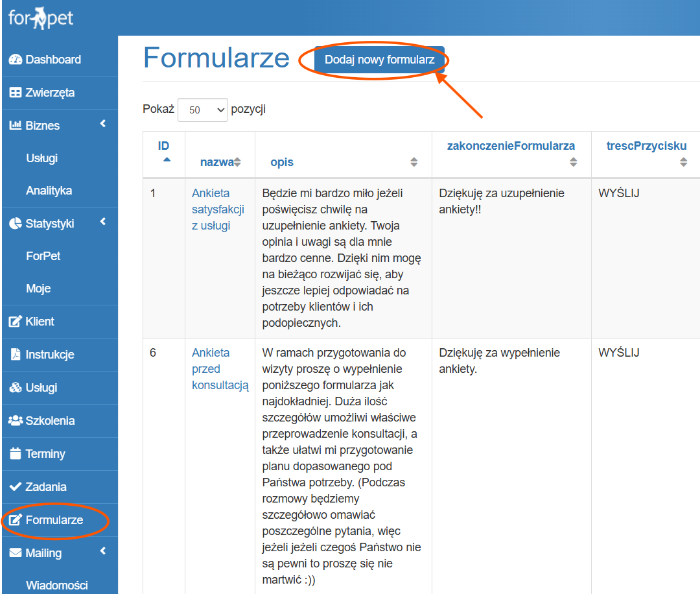Click the Instrukcje PDF file icon
700x594 pixels.
[15, 354]
